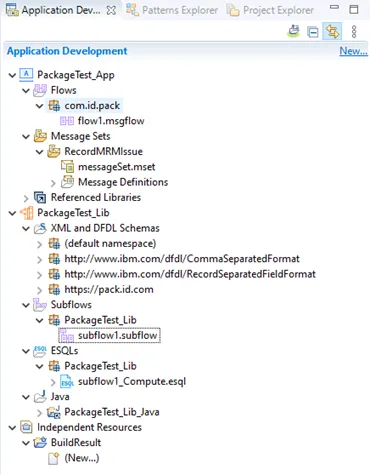Select the subflow1_Compute.esql item
This screenshot has height=475, width=370.
(x=132, y=381)
